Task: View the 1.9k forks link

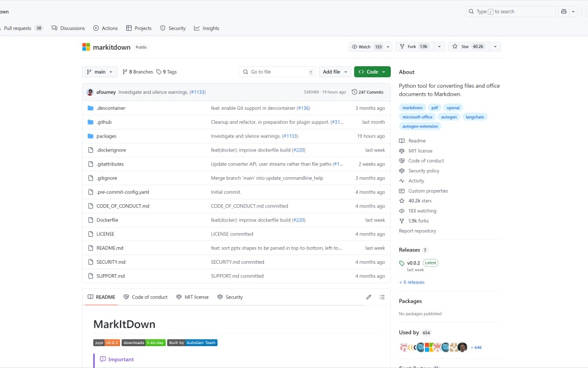Action: (414, 221)
